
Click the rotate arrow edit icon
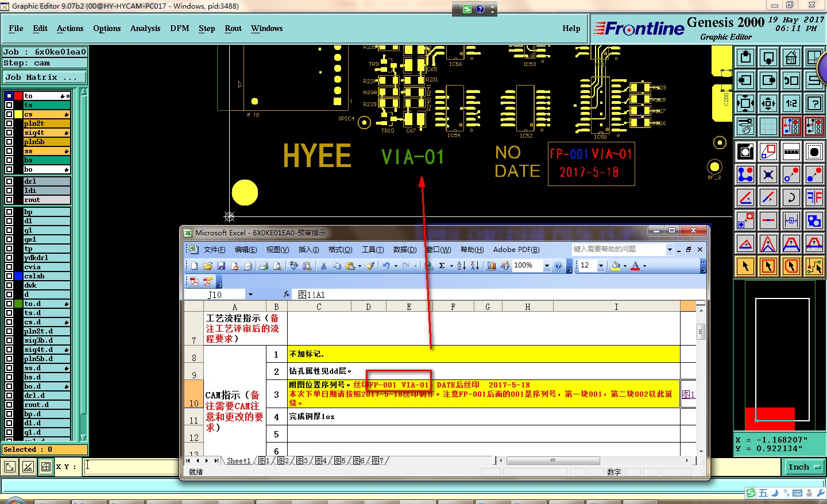pyautogui.click(x=791, y=197)
